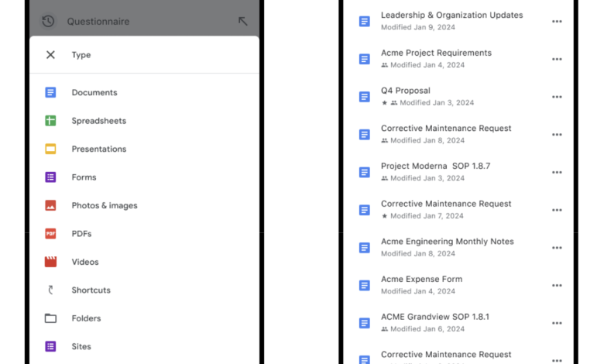Image resolution: width=604 pixels, height=364 pixels.
Task: Choose the Folders type icon
Action: pyautogui.click(x=50, y=318)
